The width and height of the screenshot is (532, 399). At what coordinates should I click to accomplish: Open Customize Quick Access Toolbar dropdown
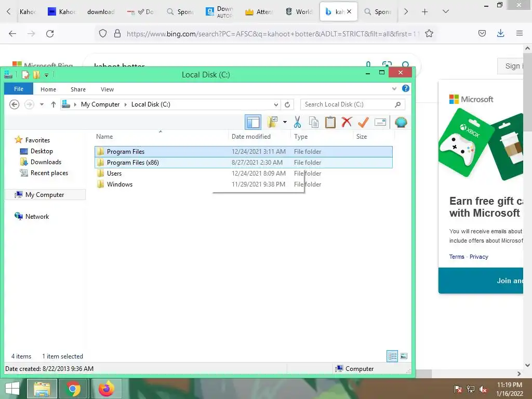(x=46, y=75)
